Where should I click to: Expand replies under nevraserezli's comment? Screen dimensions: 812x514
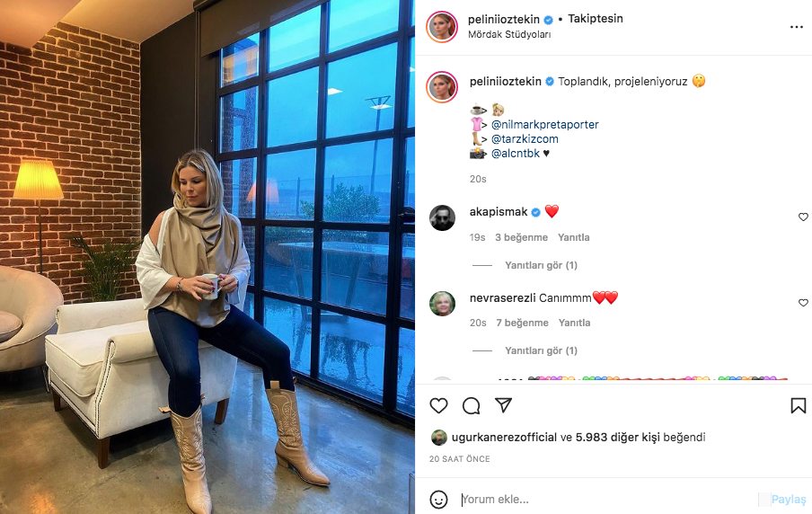[541, 350]
